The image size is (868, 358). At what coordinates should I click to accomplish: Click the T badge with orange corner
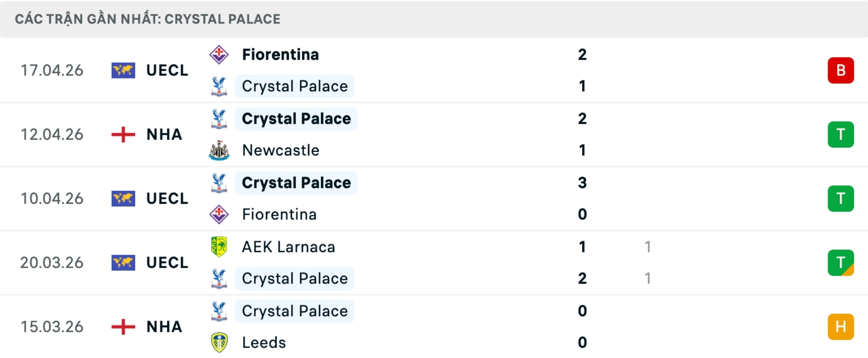[x=840, y=263]
